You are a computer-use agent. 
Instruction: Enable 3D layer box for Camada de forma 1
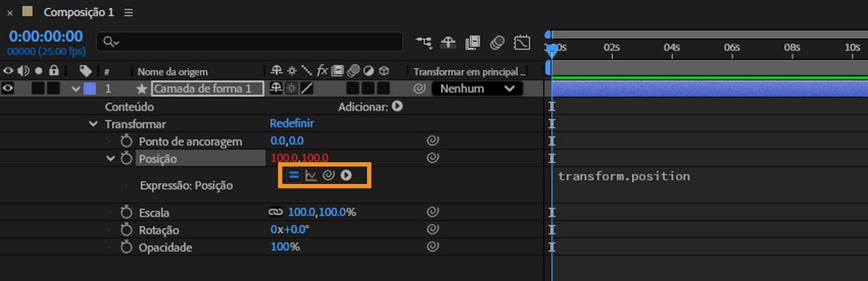coord(384,88)
